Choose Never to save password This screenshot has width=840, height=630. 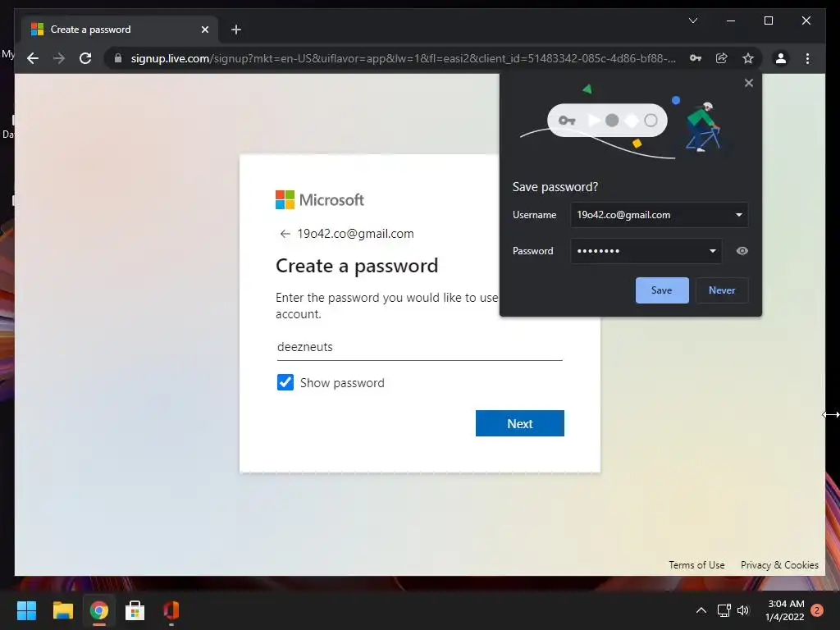[x=722, y=290]
